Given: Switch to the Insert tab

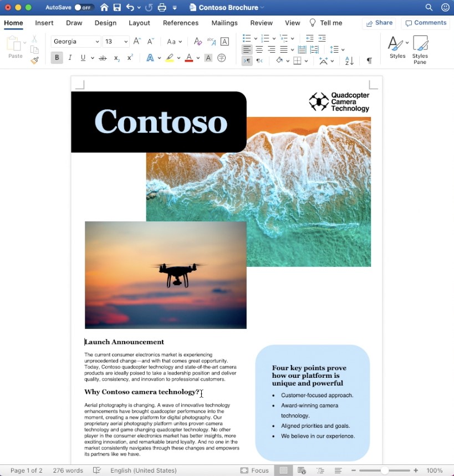Looking at the screenshot, I should point(44,23).
